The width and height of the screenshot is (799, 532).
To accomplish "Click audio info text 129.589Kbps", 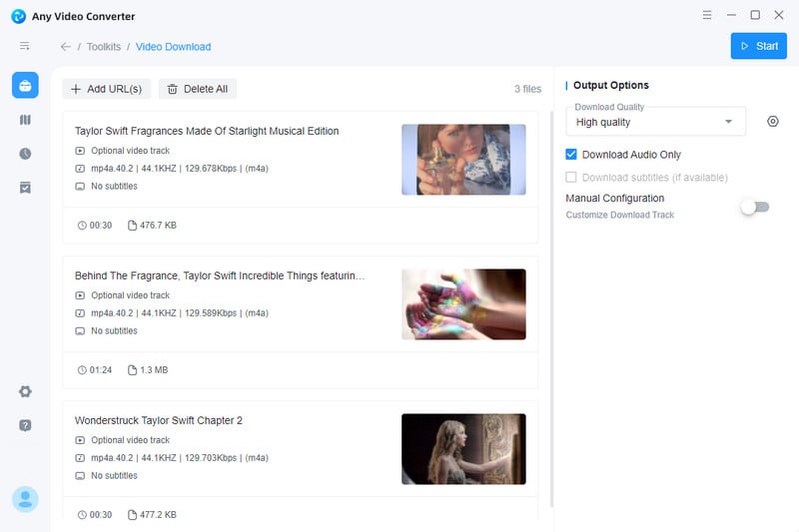I will point(211,313).
